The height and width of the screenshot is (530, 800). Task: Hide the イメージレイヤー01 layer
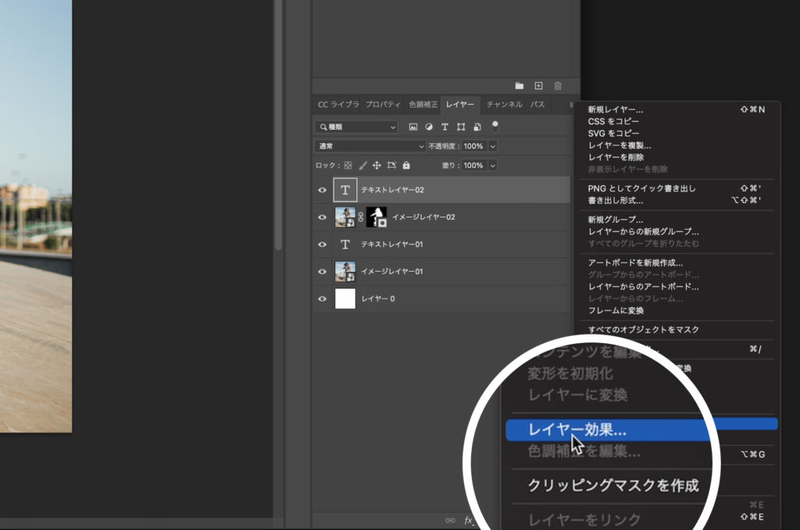[x=322, y=271]
